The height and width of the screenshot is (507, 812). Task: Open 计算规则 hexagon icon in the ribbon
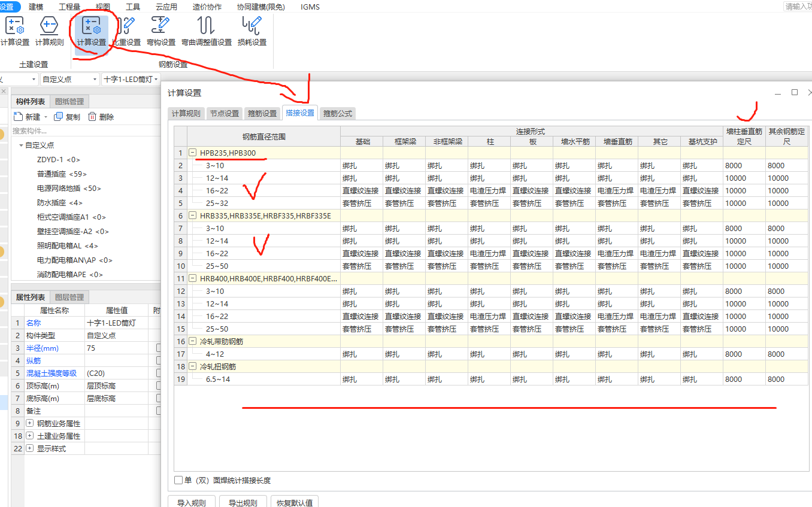coord(49,31)
